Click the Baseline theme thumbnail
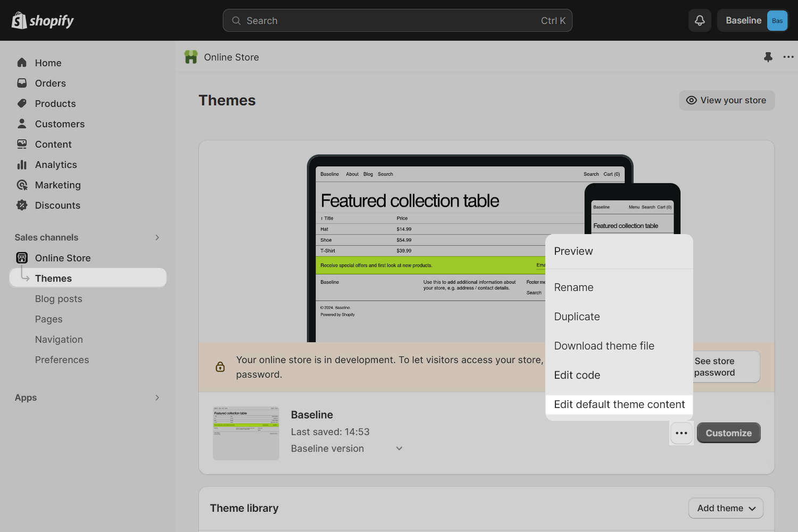This screenshot has height=532, width=798. click(x=246, y=433)
